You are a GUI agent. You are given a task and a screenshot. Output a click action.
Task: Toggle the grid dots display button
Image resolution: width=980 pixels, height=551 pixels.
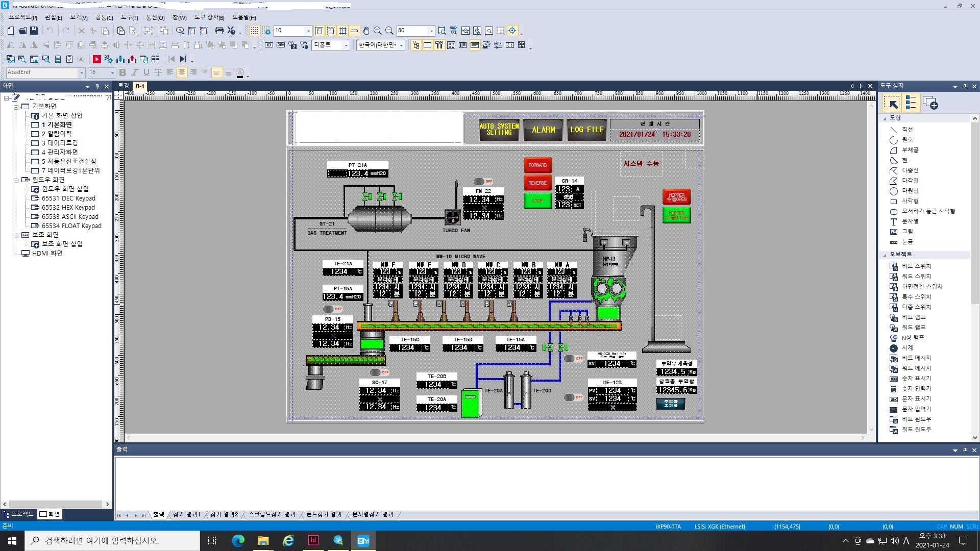pos(254,31)
